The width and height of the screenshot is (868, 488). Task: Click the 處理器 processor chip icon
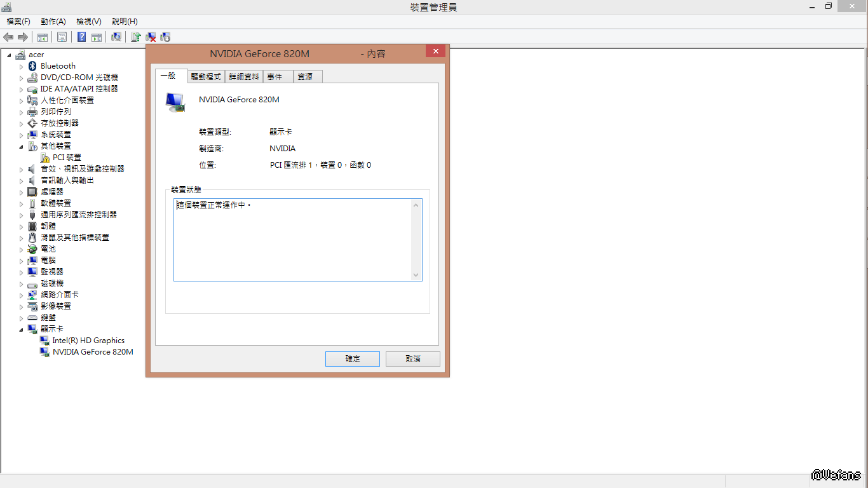click(32, 192)
